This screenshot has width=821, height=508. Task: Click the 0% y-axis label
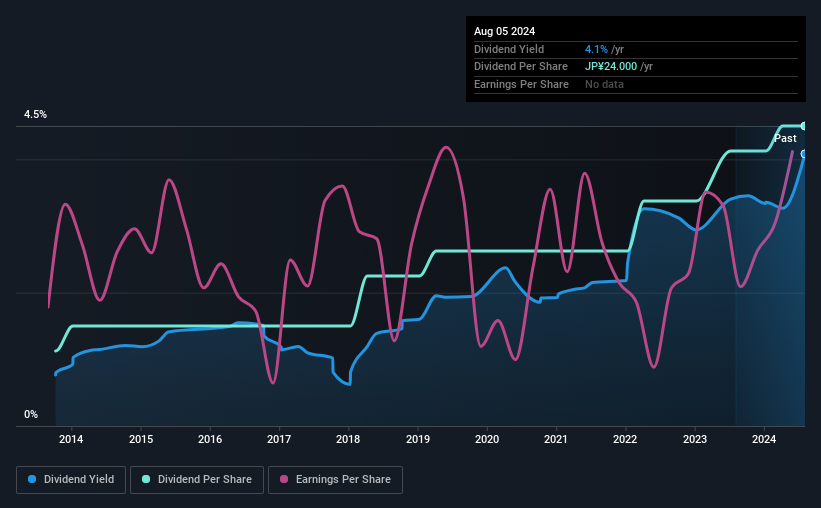point(31,414)
